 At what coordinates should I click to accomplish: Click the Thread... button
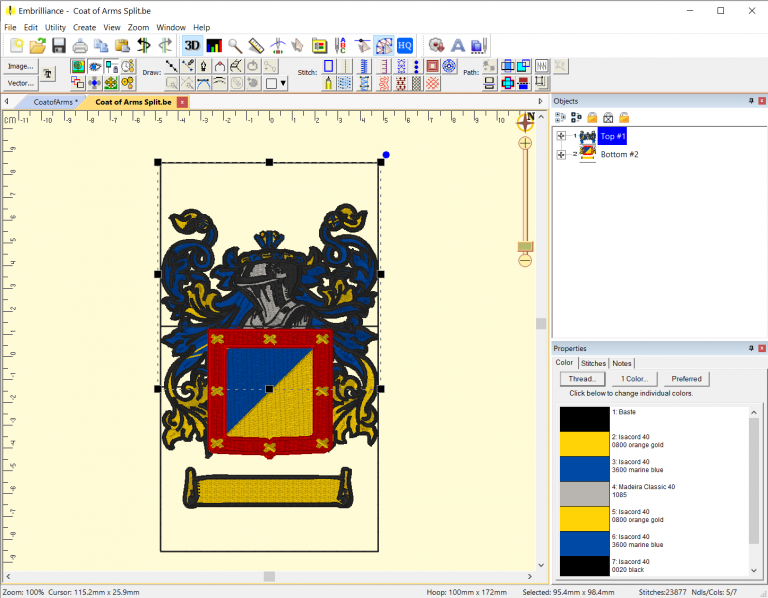pyautogui.click(x=582, y=379)
